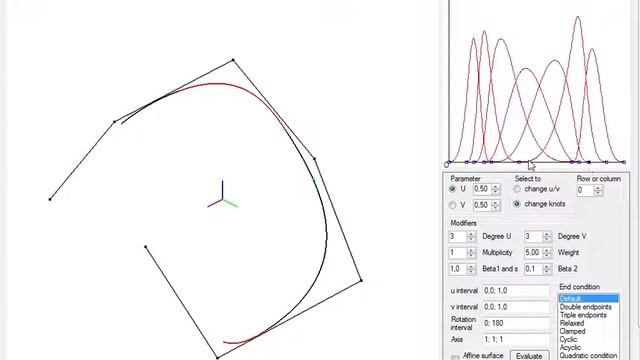Click the Multiplicity value box
Image resolution: width=640 pixels, height=360 pixels.
[458, 253]
